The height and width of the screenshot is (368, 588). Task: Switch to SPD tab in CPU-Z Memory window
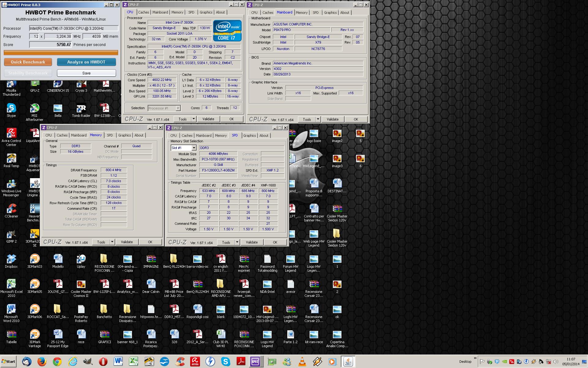(110, 135)
